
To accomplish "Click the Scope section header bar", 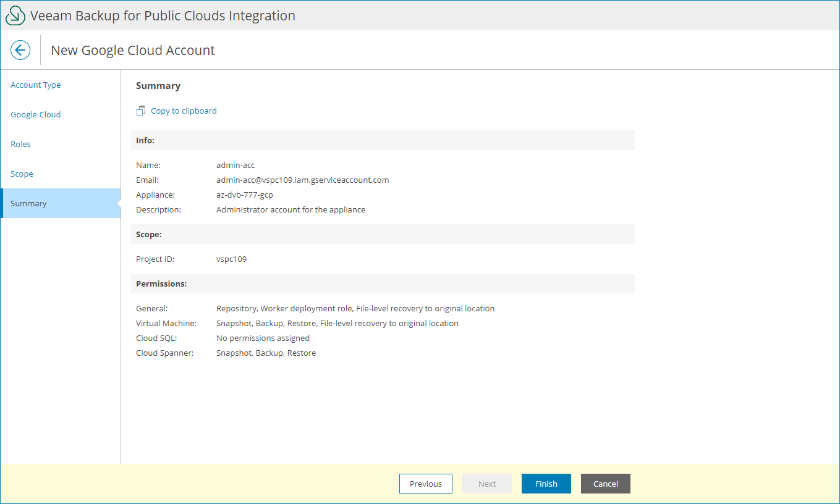I will coord(383,234).
